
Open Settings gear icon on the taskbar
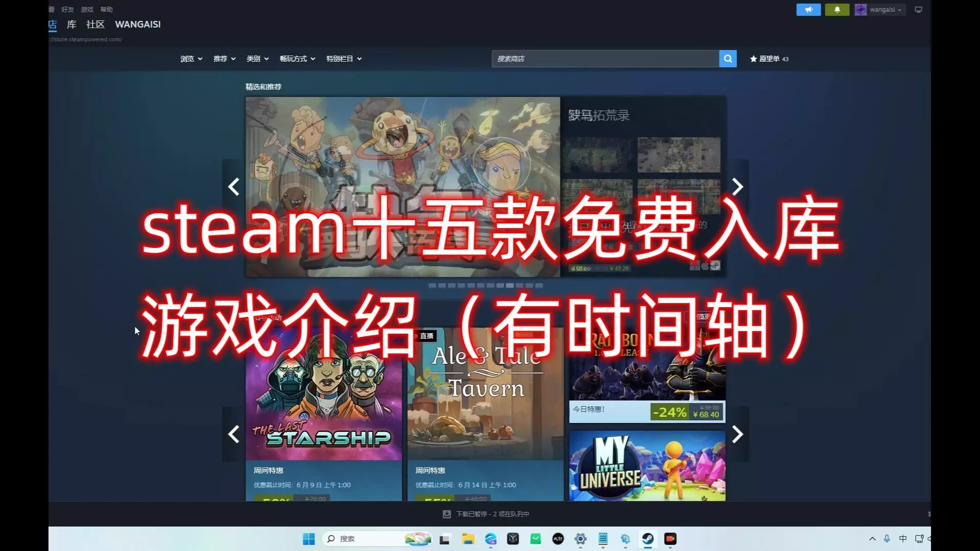(580, 539)
